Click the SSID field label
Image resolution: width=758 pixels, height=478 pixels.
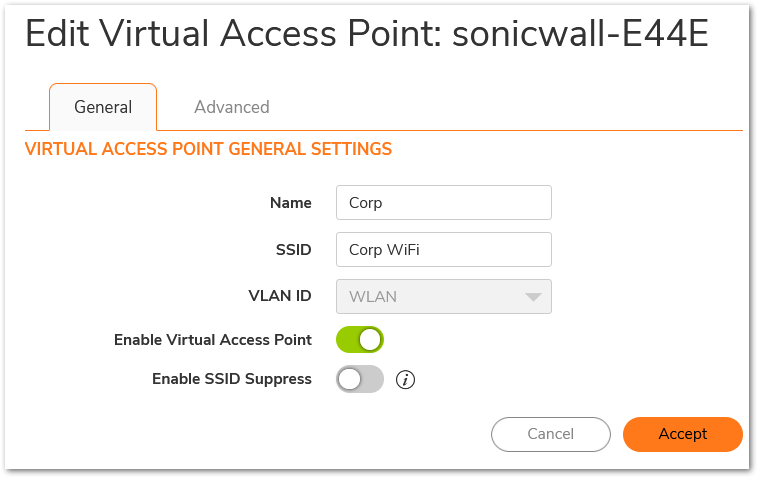[x=293, y=249]
